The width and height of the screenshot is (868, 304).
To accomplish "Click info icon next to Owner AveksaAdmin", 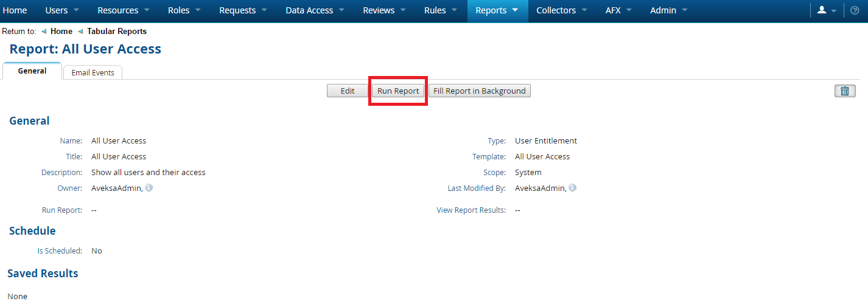I will coord(149,188).
